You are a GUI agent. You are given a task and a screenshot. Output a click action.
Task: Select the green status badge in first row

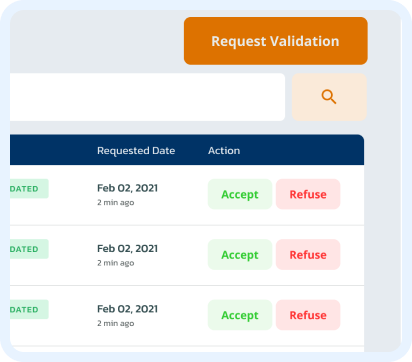point(29,189)
